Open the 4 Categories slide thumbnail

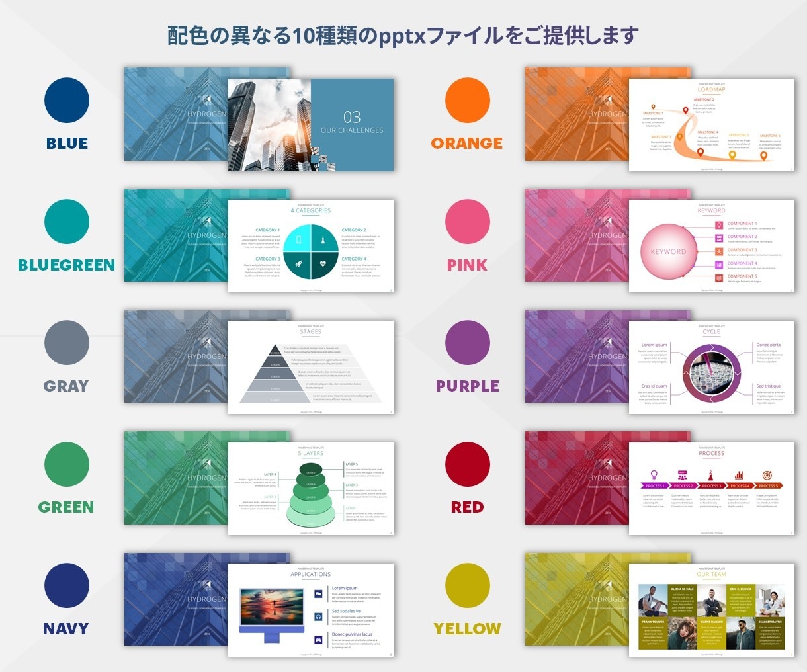[311, 246]
